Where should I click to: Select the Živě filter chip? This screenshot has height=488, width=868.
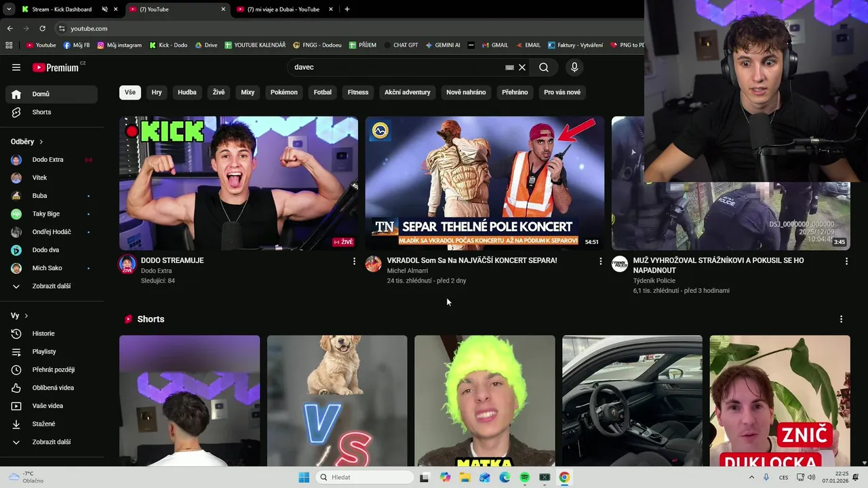[x=218, y=92]
